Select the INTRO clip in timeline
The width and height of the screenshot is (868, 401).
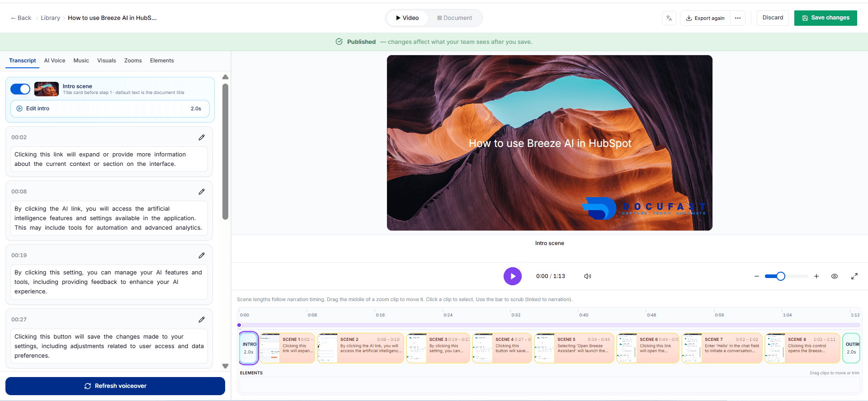(249, 348)
